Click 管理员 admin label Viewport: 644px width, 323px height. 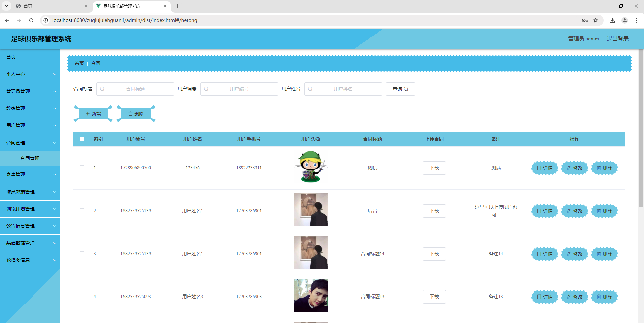[583, 39]
